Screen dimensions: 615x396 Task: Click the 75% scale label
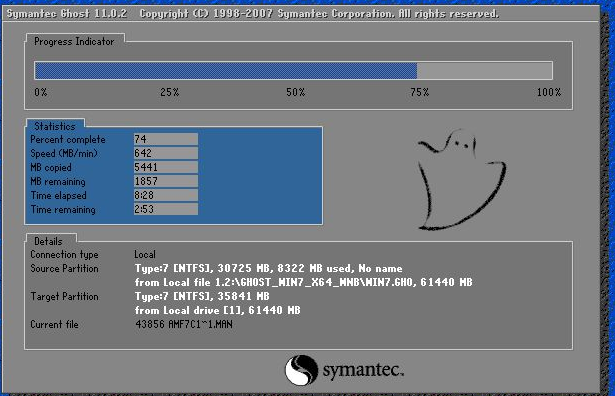420,93
